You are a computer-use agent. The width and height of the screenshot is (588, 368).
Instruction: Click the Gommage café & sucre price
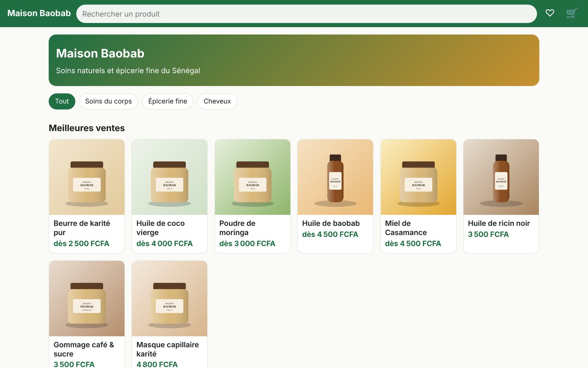pyautogui.click(x=74, y=364)
